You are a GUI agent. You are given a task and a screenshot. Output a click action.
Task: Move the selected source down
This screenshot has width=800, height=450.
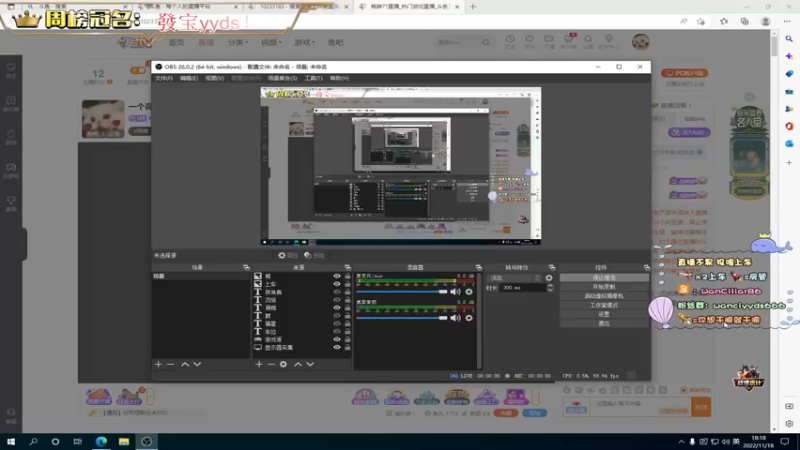(x=310, y=364)
